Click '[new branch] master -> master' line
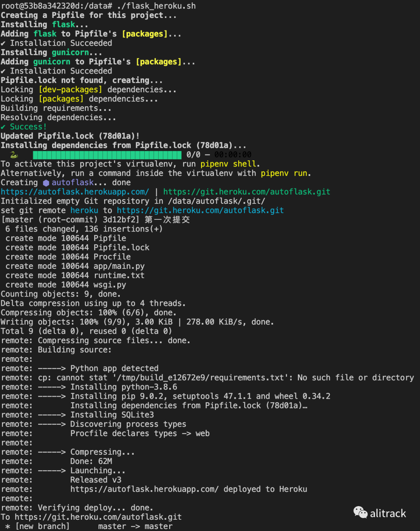The image size is (420, 531). (89, 526)
